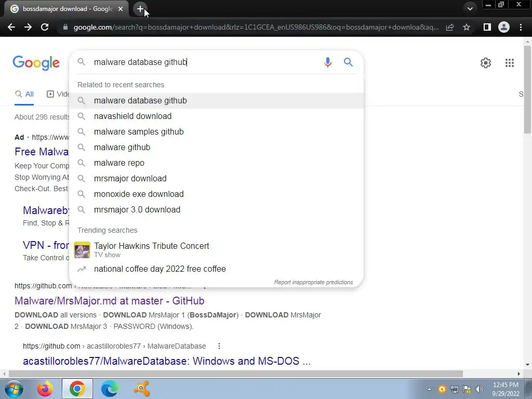Open the Chrome three-dot menu
532x399 pixels.
click(521, 27)
